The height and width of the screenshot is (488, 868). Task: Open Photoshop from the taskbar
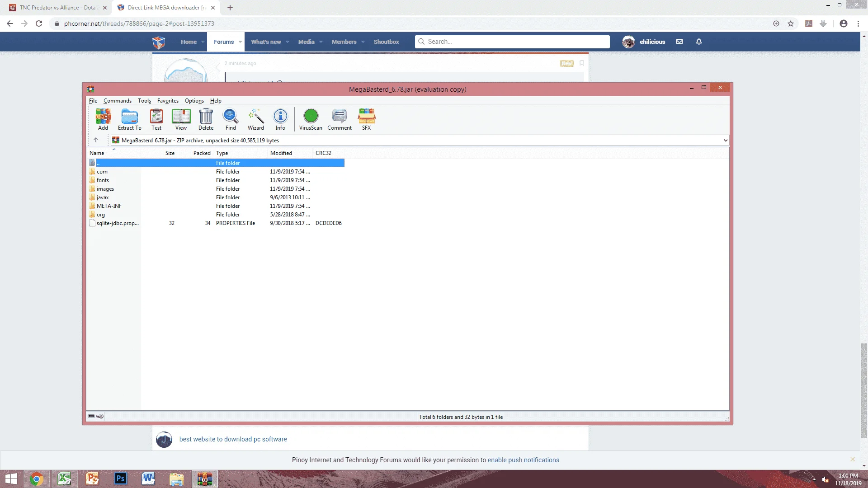pos(120,479)
